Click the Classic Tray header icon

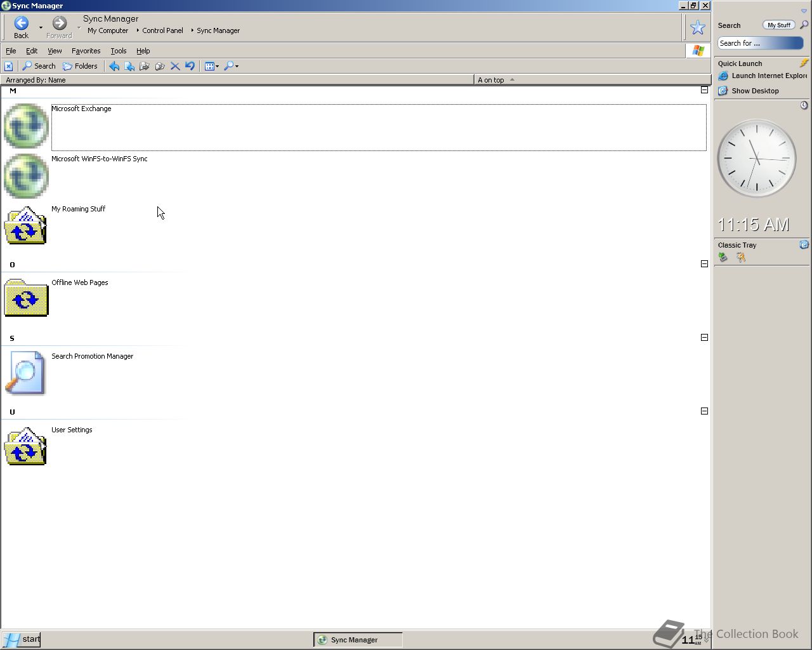[x=804, y=244]
